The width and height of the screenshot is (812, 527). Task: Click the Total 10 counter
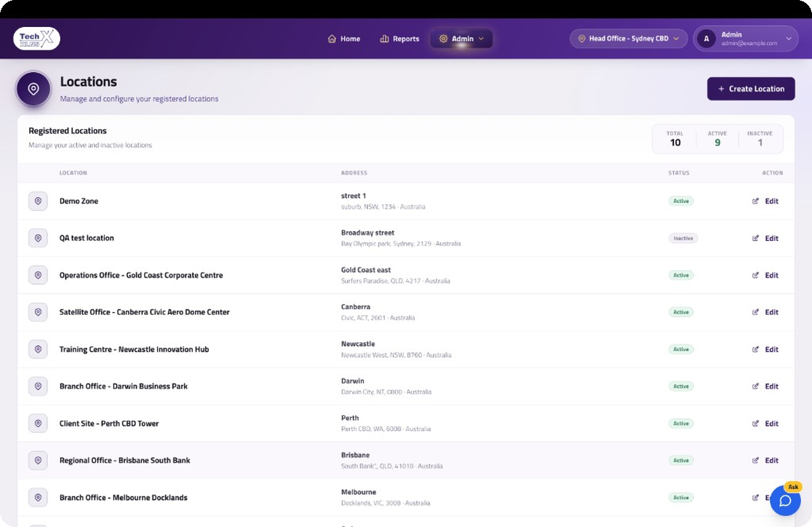675,139
